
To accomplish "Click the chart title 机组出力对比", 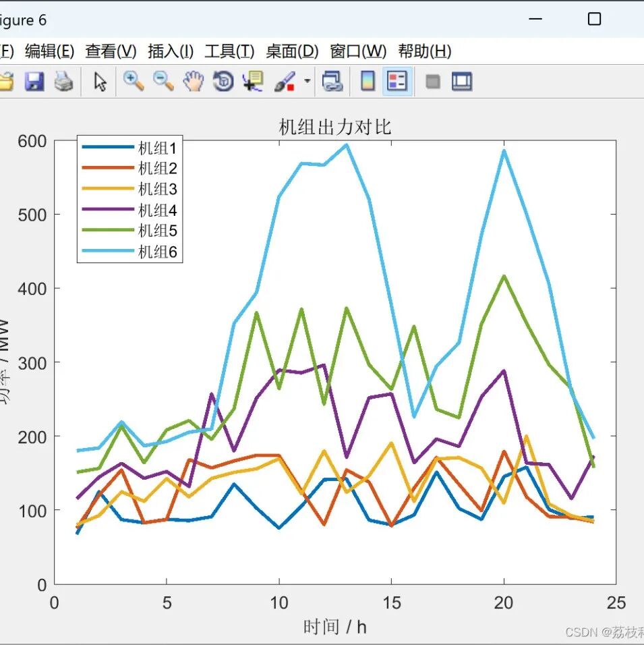I will coord(334,127).
